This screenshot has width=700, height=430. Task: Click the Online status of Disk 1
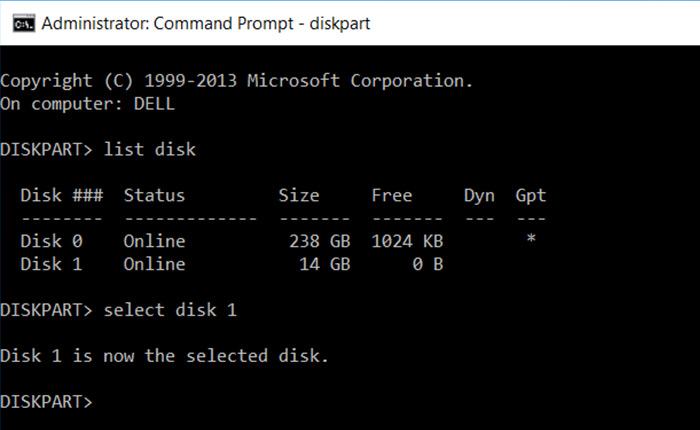154,264
